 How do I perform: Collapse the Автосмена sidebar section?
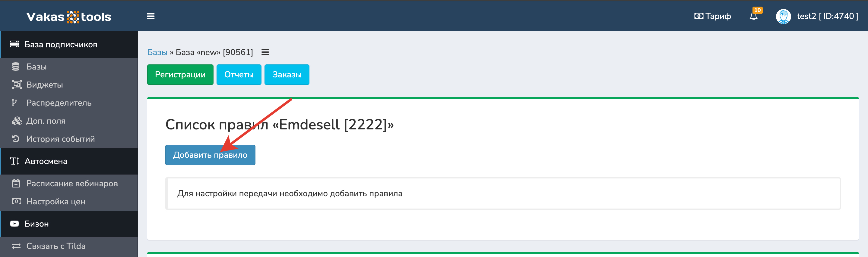pyautogui.click(x=46, y=161)
